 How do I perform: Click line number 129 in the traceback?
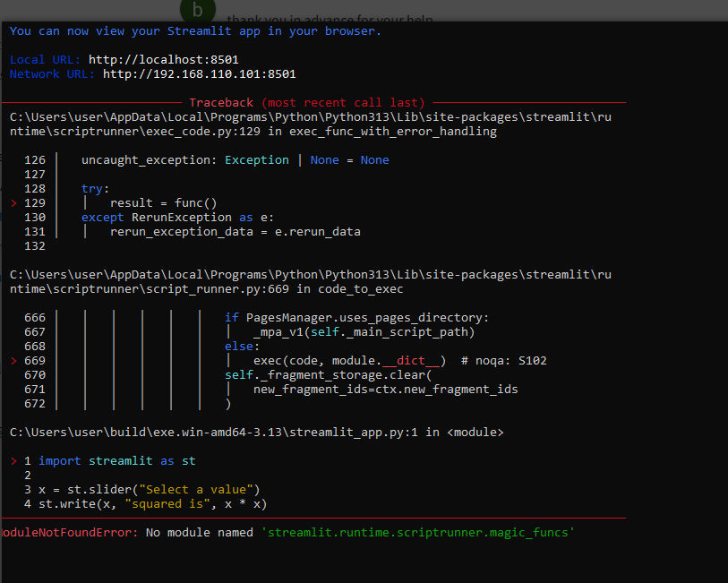[35, 203]
